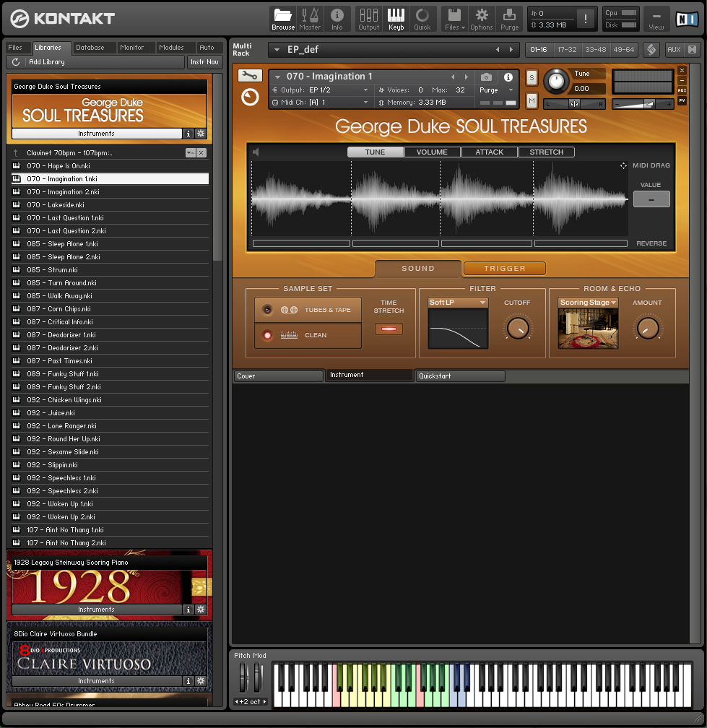Solo the instrument with S button
The width and height of the screenshot is (707, 728).
(x=532, y=77)
